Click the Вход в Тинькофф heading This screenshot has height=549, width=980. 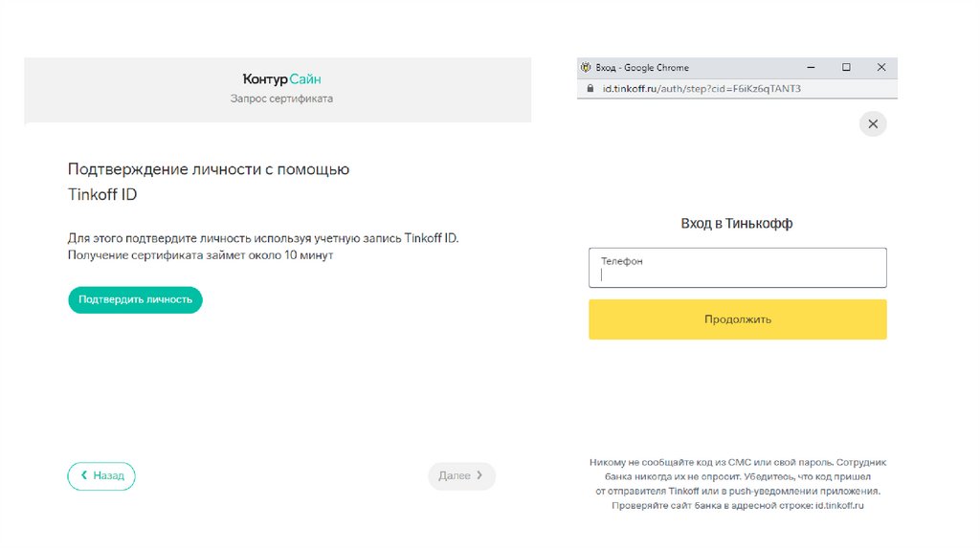[x=737, y=223]
